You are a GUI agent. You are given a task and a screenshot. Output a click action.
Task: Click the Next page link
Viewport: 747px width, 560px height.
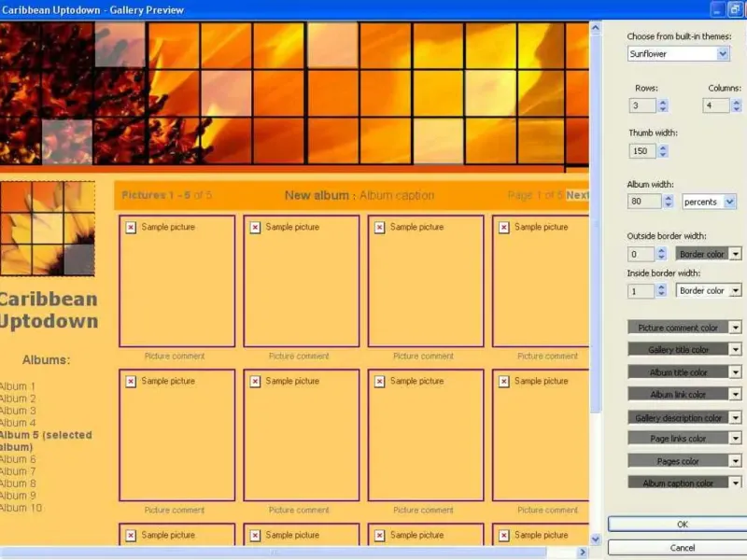[x=577, y=195]
